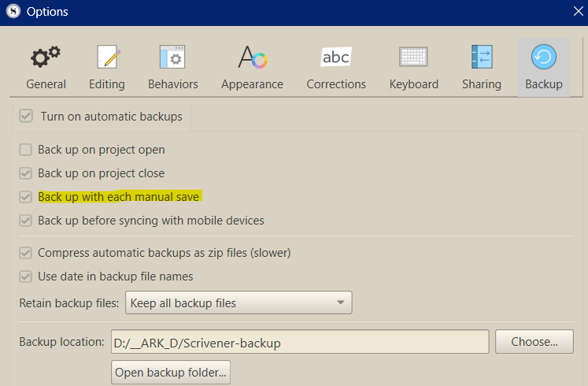Image resolution: width=588 pixels, height=386 pixels.
Task: Uncheck Back up with each manual save
Action: (26, 197)
